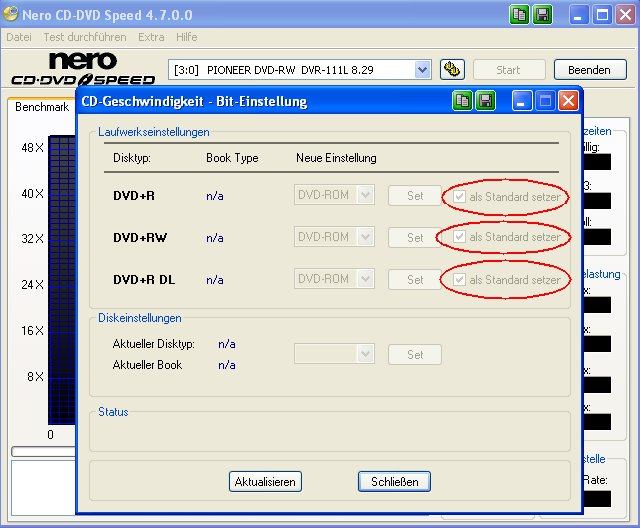This screenshot has height=528, width=640.
Task: Close the Bit-Einstellung dialog with the red X
Action: pyautogui.click(x=568, y=100)
